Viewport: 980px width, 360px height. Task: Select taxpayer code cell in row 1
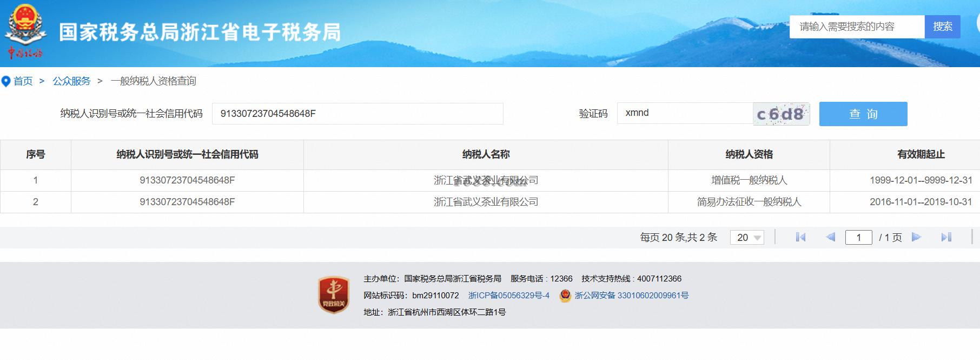187,180
